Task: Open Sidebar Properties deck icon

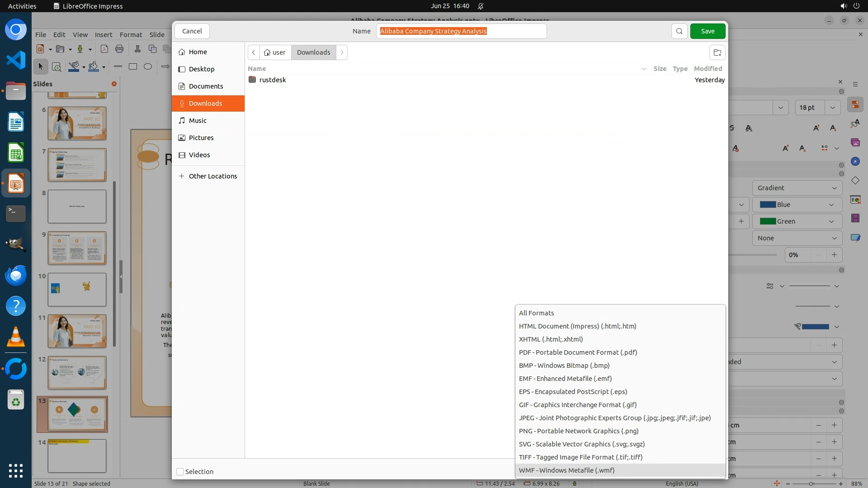Action: [855, 105]
